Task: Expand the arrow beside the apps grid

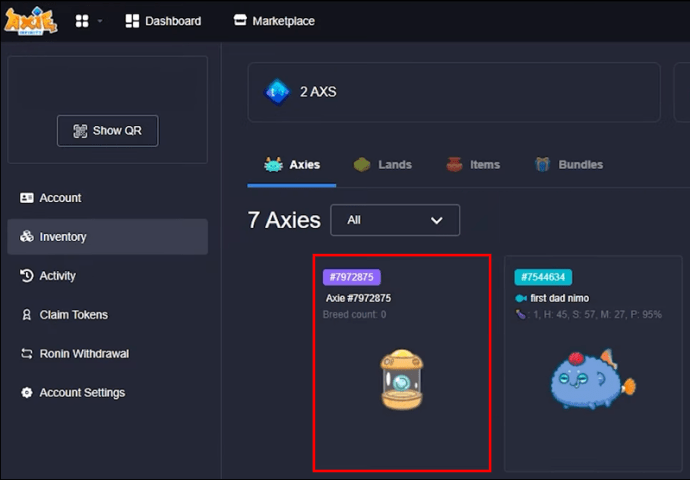Action: [x=100, y=21]
